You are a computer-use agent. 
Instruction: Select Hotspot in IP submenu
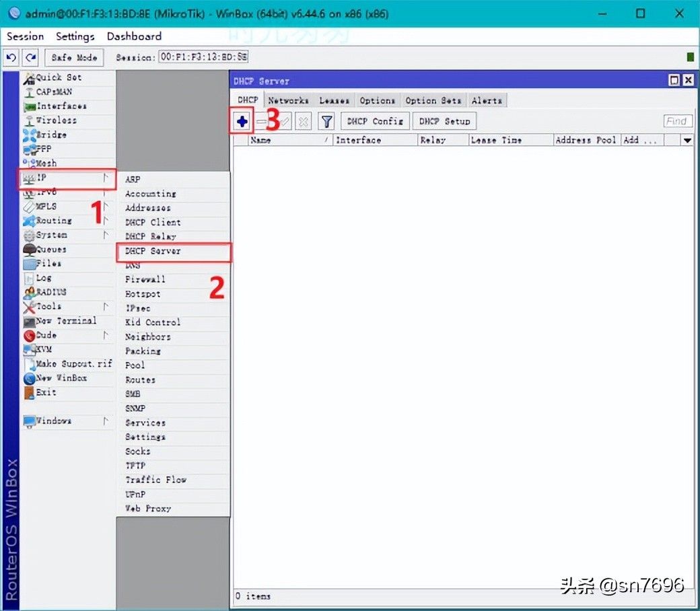(x=173, y=293)
